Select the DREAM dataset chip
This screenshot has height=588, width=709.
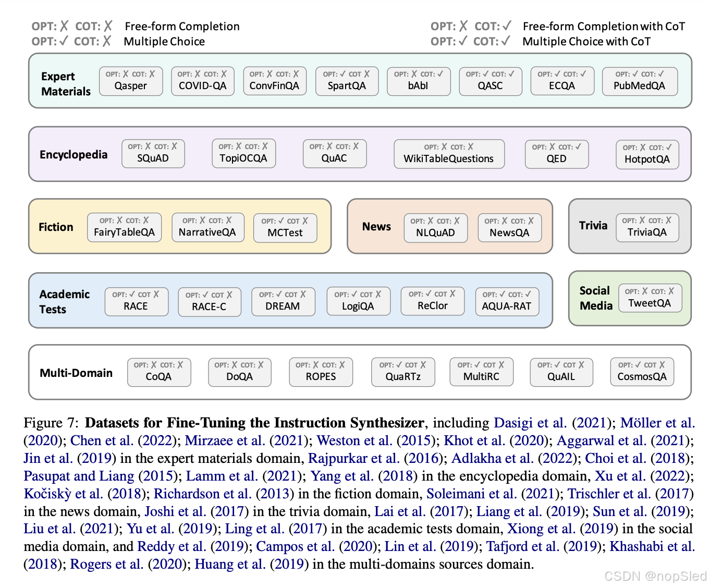tap(283, 301)
